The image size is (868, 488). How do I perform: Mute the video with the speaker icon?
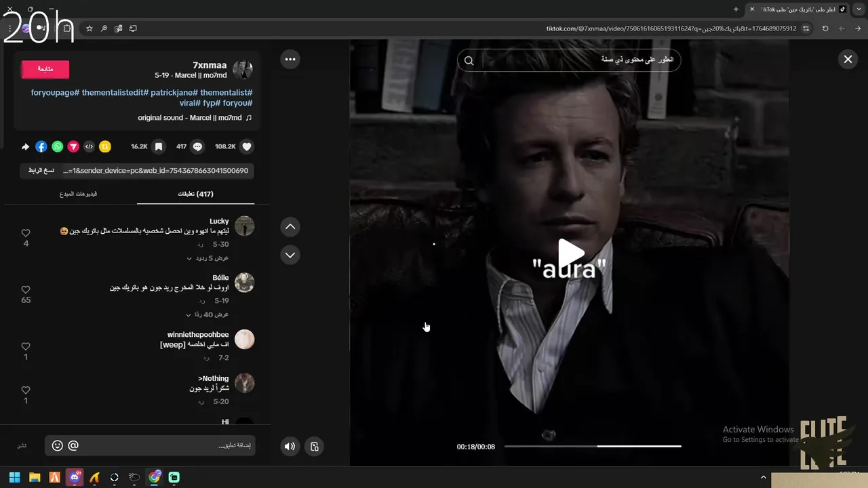coord(290,446)
